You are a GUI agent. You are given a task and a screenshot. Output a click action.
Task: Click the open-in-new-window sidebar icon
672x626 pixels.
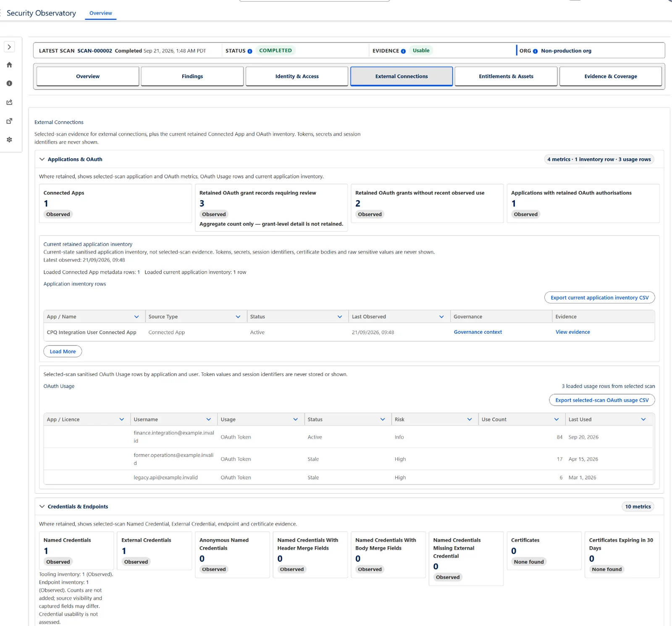click(9, 121)
